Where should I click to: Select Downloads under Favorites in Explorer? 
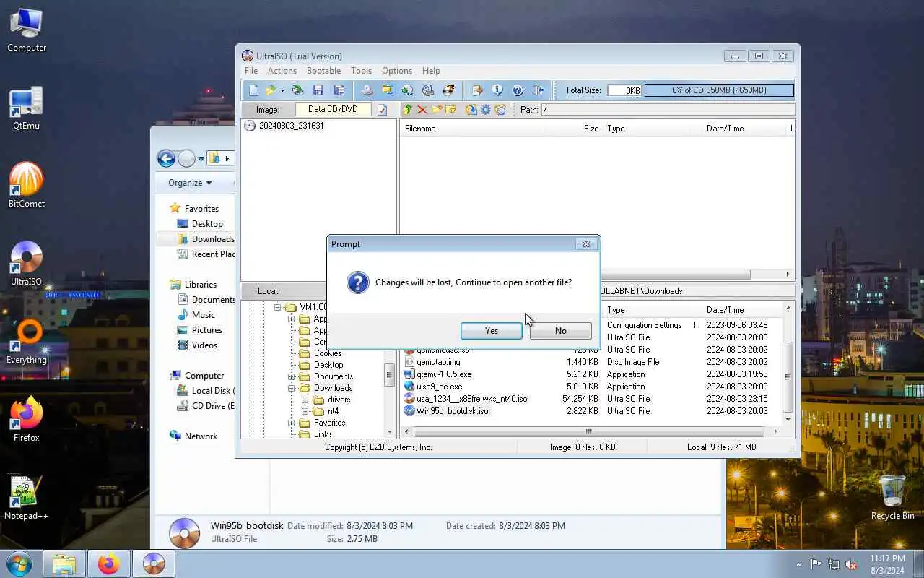(x=213, y=239)
